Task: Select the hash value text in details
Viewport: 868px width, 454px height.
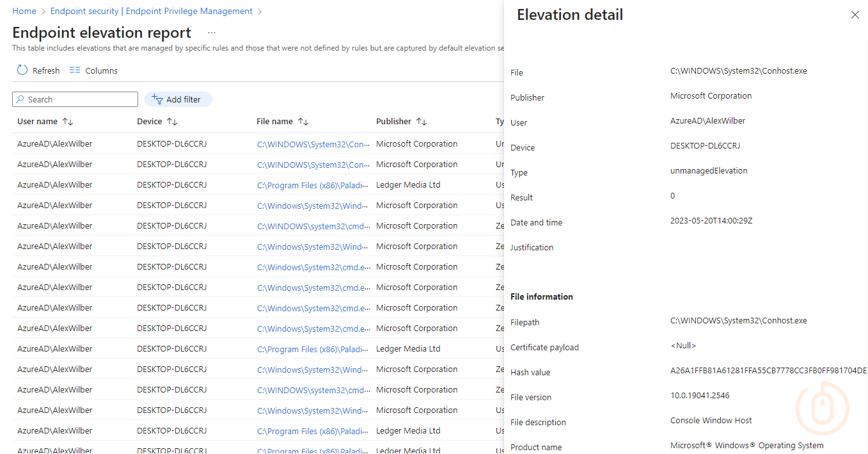Action: (x=768, y=371)
